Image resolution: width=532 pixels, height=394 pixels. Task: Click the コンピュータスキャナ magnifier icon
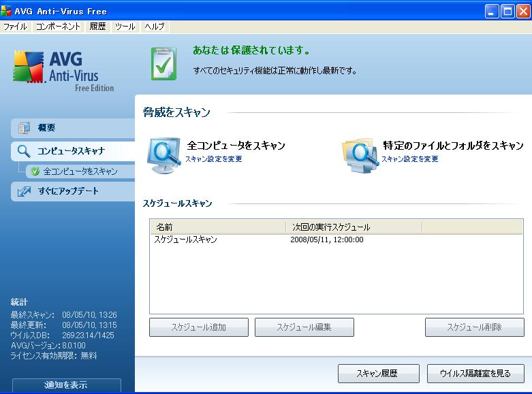pos(24,151)
